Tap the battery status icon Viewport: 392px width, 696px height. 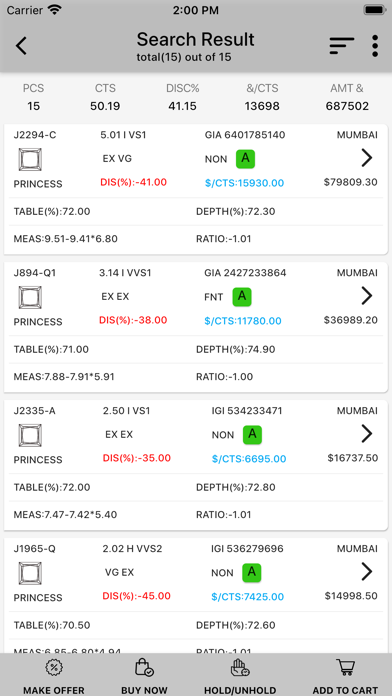[374, 9]
